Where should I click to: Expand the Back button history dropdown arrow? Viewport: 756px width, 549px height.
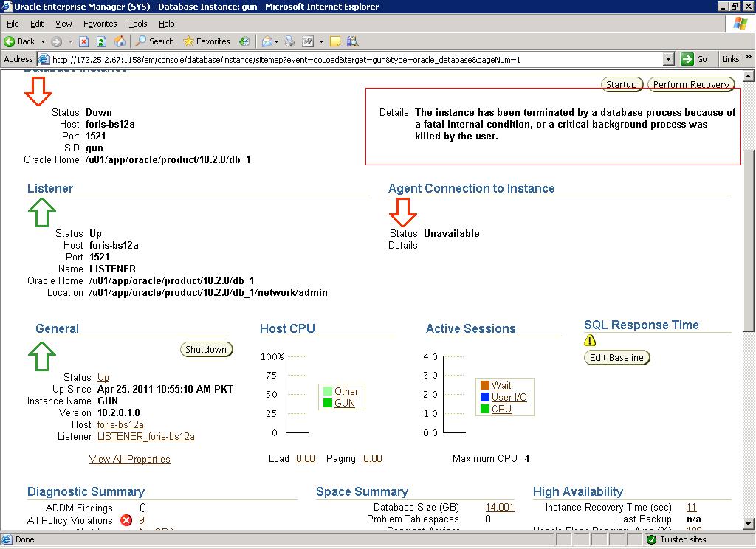pos(43,41)
